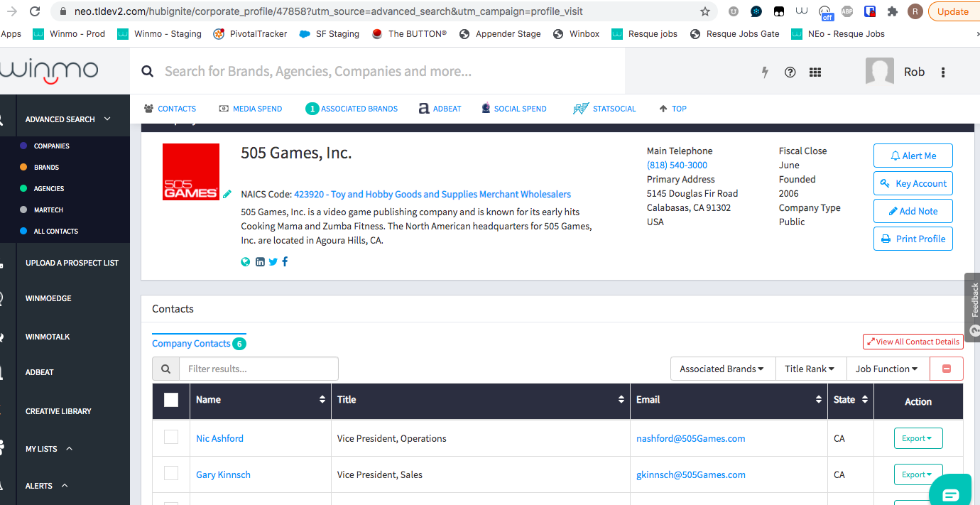Select All Contacts in sidebar
This screenshot has width=980, height=505.
55,231
